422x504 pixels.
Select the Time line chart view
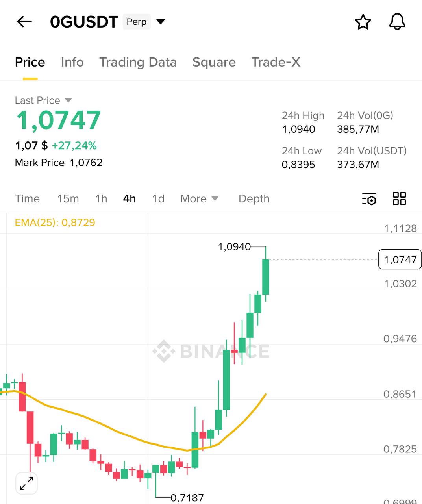coord(27,198)
